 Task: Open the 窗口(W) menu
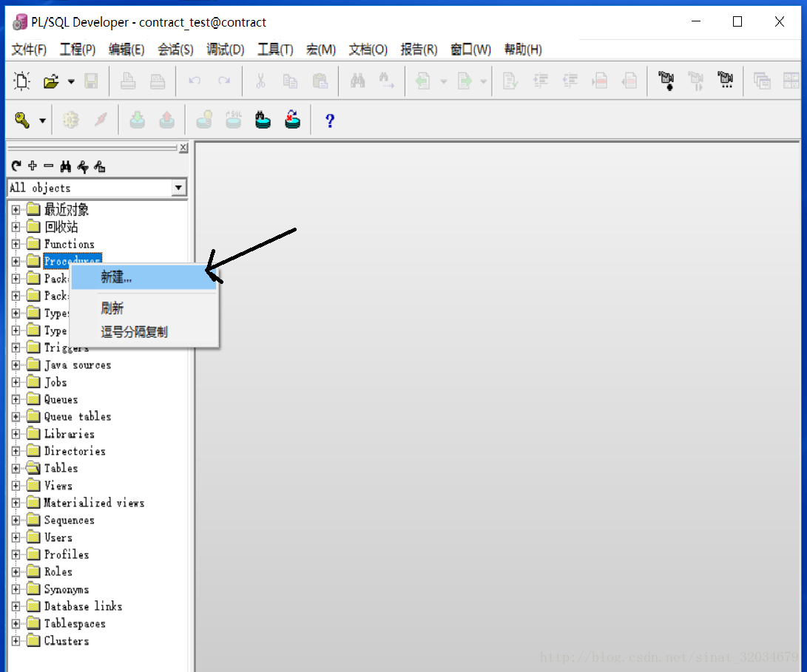(x=470, y=50)
